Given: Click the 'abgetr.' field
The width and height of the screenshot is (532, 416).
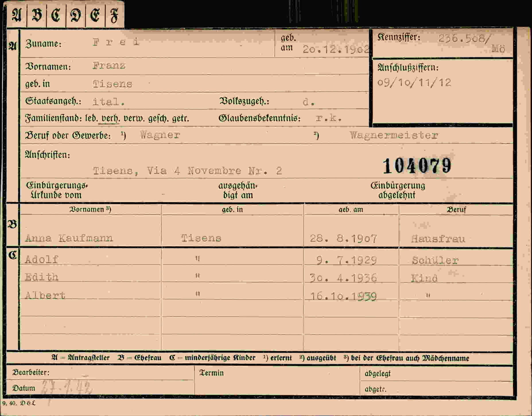Looking at the screenshot, I should [437, 389].
